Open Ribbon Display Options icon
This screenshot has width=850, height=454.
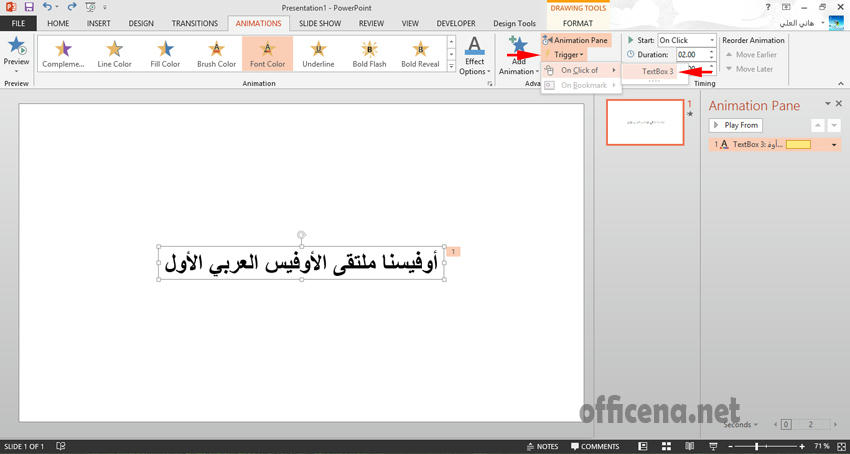[786, 7]
